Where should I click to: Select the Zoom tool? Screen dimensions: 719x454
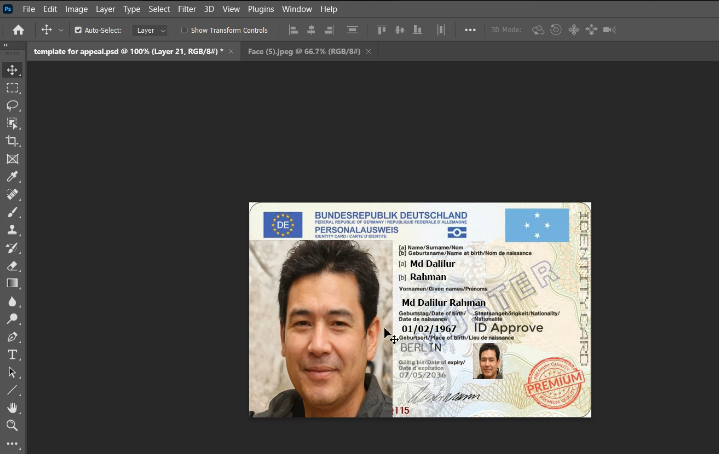tap(13, 425)
